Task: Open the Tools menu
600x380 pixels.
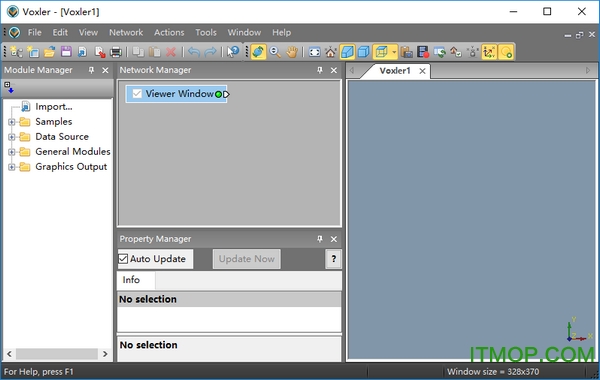Action: 206,33
